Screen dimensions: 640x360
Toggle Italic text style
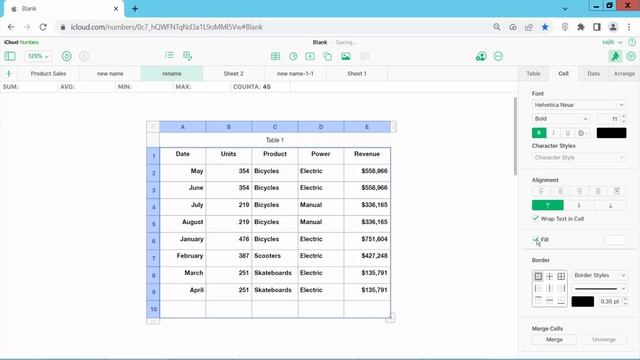pyautogui.click(x=553, y=133)
